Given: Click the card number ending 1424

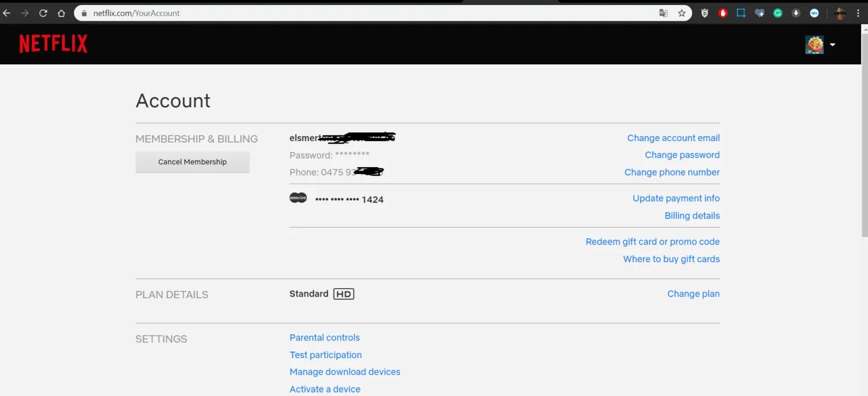Looking at the screenshot, I should pos(349,199).
